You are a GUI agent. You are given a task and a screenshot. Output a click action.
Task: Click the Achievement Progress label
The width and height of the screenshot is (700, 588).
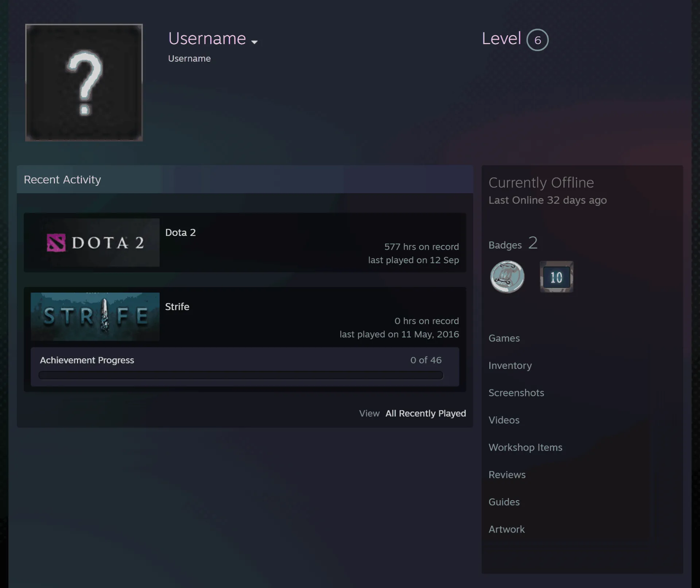pyautogui.click(x=87, y=360)
